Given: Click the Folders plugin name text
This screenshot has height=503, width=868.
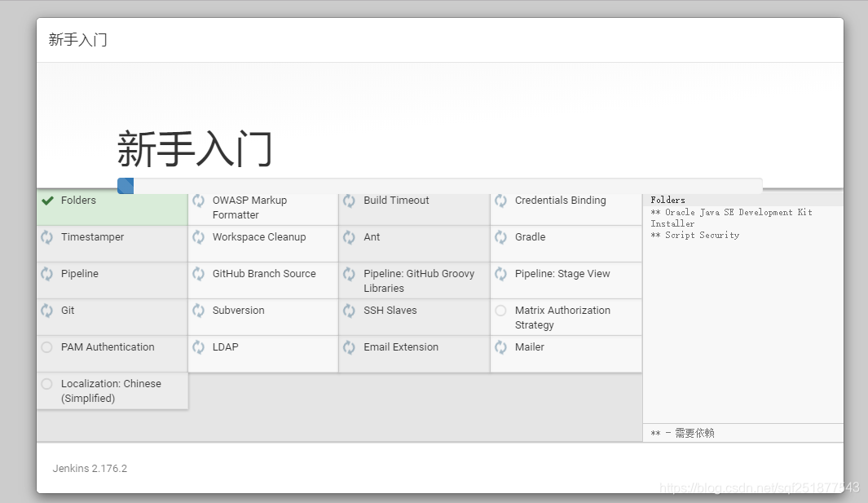Looking at the screenshot, I should click(x=78, y=200).
